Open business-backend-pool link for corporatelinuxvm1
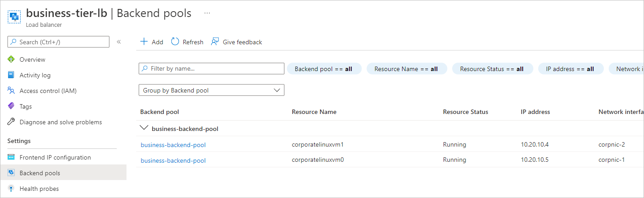 tap(173, 145)
